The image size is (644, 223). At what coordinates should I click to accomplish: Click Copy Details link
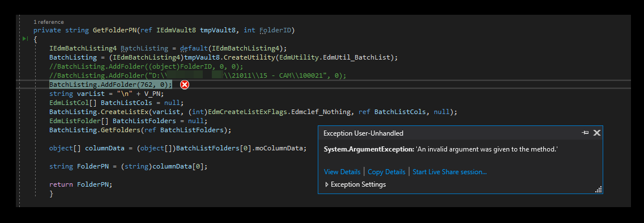pyautogui.click(x=386, y=172)
